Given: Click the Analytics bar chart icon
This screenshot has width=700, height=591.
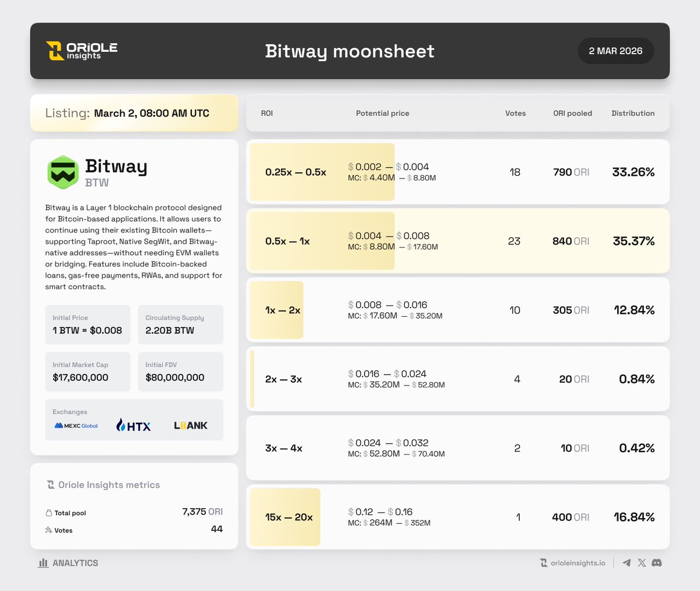Looking at the screenshot, I should pos(43,563).
